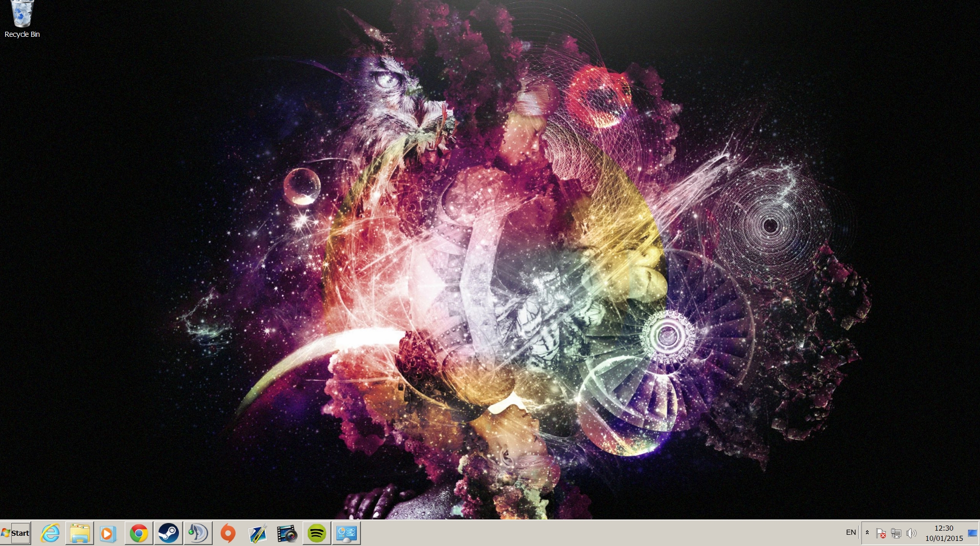Open the pencil-and-knife picture app icon
The image size is (980, 546).
(x=258, y=533)
